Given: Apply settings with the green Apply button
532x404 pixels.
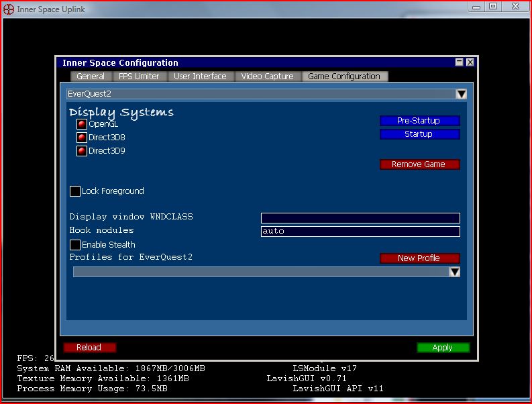Looking at the screenshot, I should click(x=443, y=348).
